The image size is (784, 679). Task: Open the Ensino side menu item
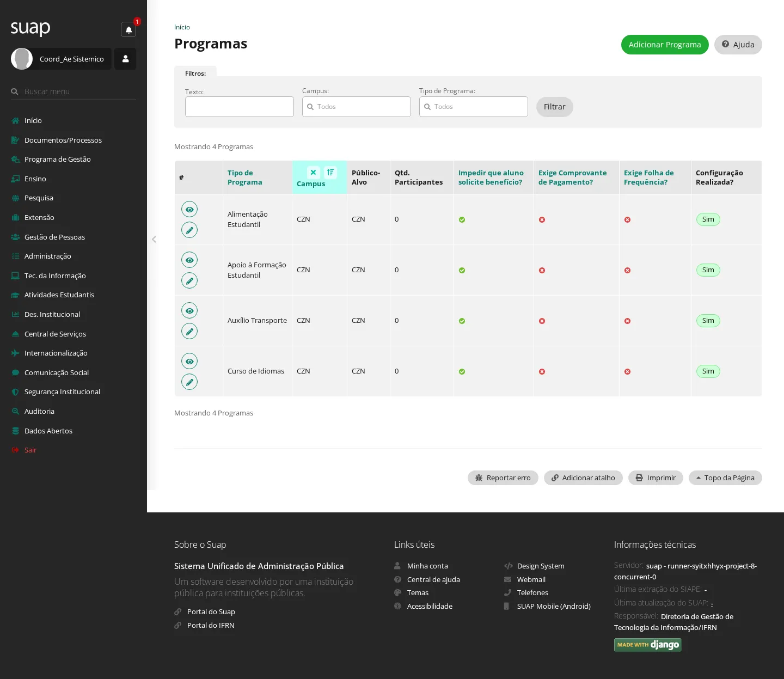tap(35, 179)
